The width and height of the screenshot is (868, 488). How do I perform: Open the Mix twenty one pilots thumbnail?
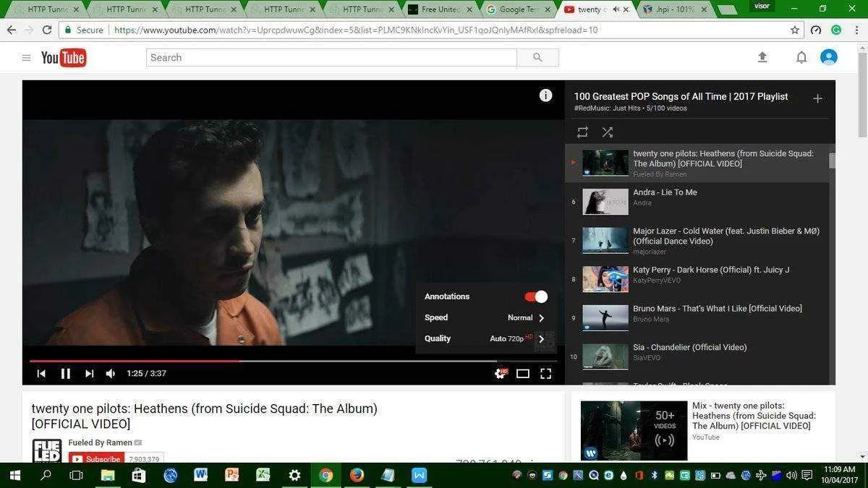tap(634, 431)
